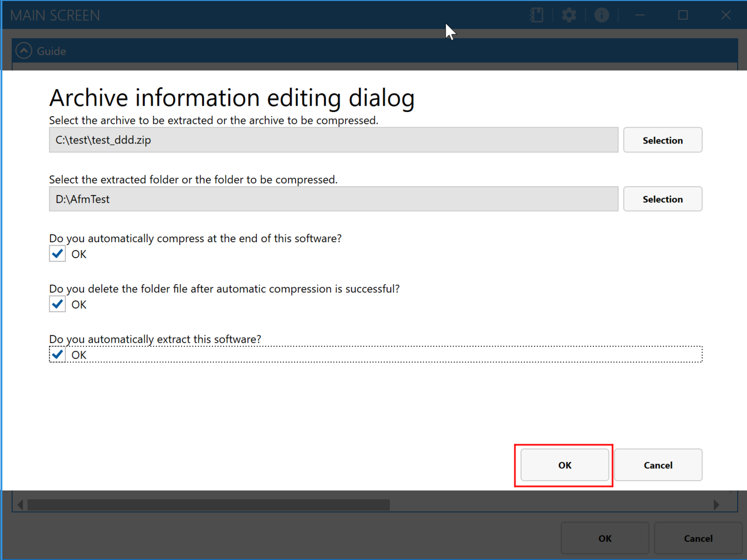Collapse the Guide panel with chevron icon
The width and height of the screenshot is (747, 560).
(24, 51)
